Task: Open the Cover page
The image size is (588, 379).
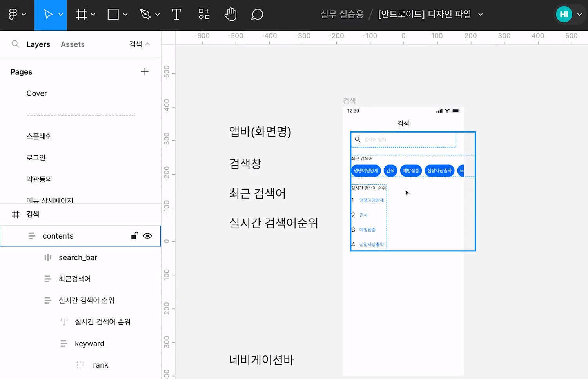Action: coord(37,93)
